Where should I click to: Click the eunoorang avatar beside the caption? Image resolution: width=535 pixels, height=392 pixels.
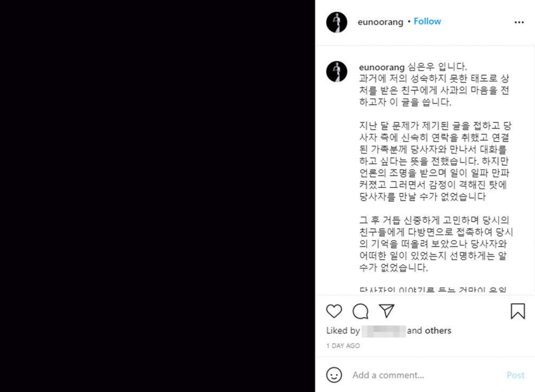click(x=337, y=72)
